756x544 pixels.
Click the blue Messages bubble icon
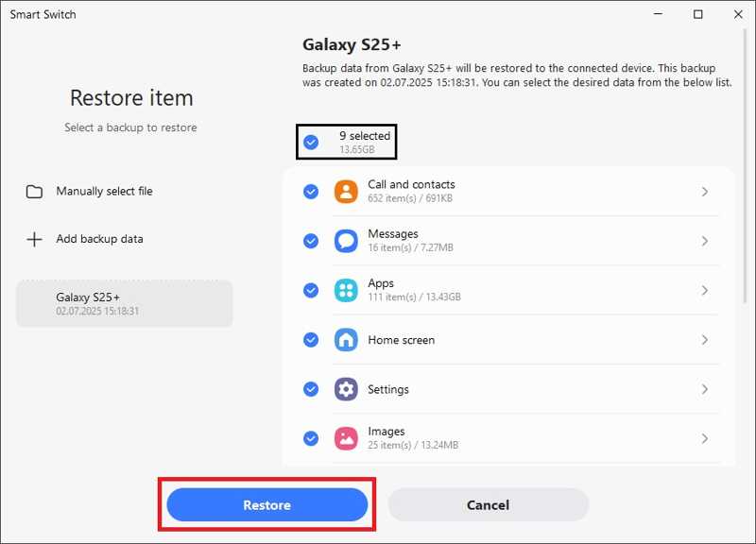pyautogui.click(x=346, y=241)
